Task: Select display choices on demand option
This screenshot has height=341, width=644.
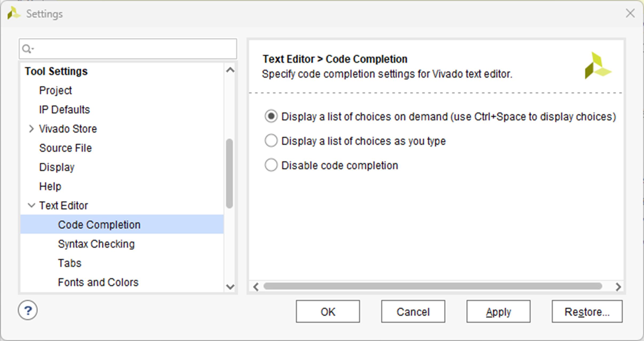Action: (x=271, y=116)
